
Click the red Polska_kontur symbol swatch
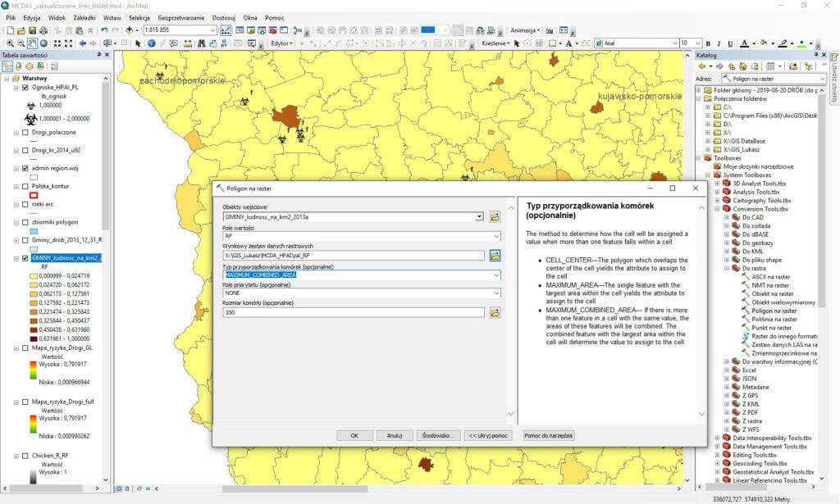pyautogui.click(x=34, y=195)
